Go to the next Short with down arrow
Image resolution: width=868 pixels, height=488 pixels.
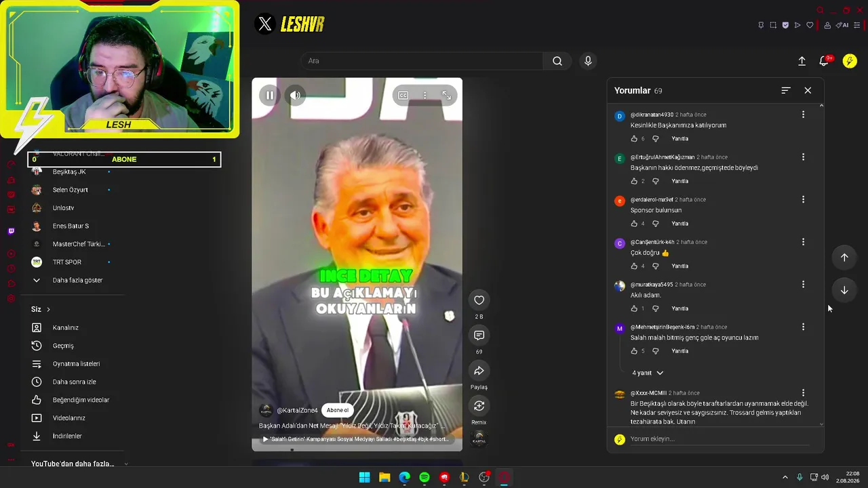tap(844, 290)
